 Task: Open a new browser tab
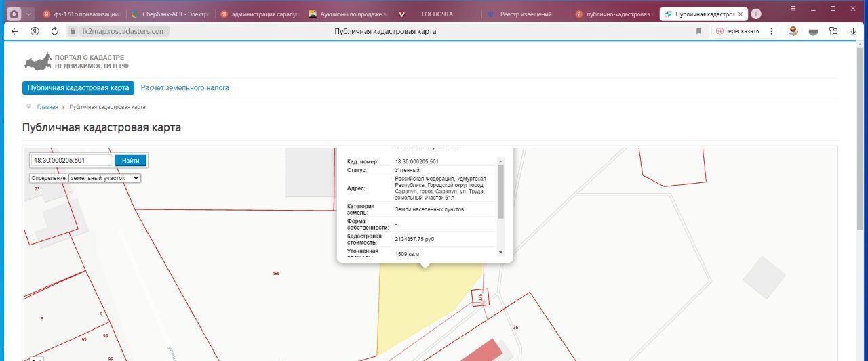(756, 14)
